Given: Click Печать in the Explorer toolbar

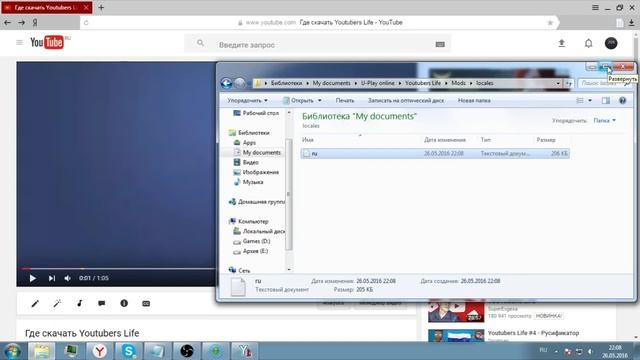Looking at the screenshot, I should pos(345,100).
